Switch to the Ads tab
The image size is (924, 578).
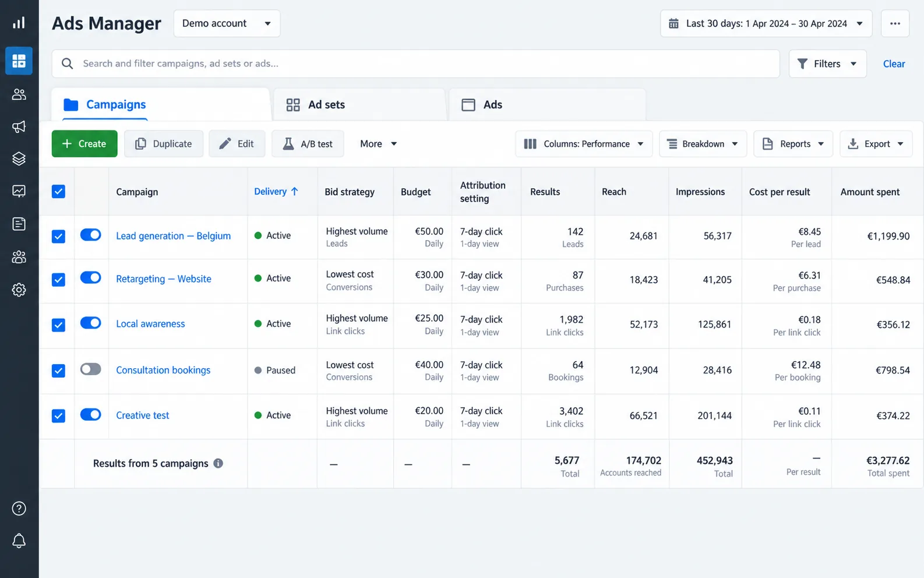click(547, 105)
